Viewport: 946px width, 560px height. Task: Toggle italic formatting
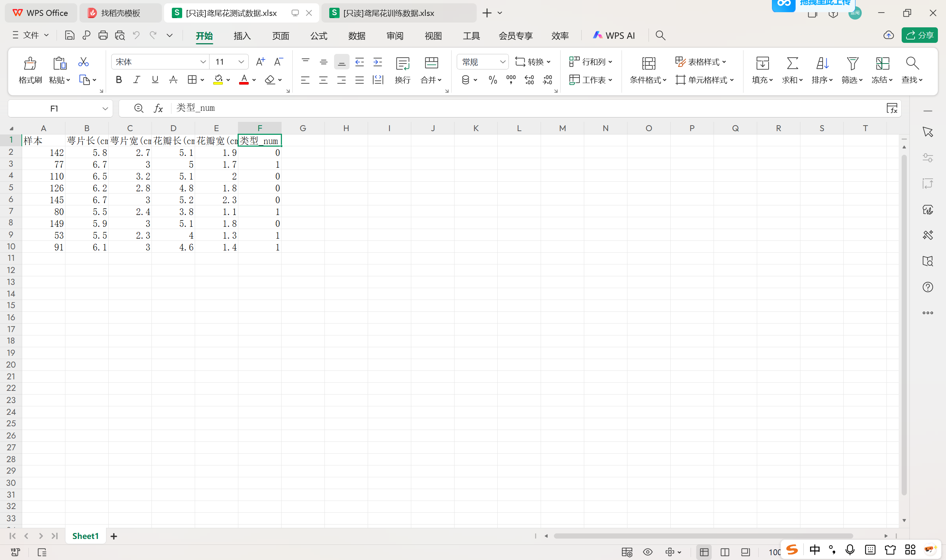click(137, 80)
